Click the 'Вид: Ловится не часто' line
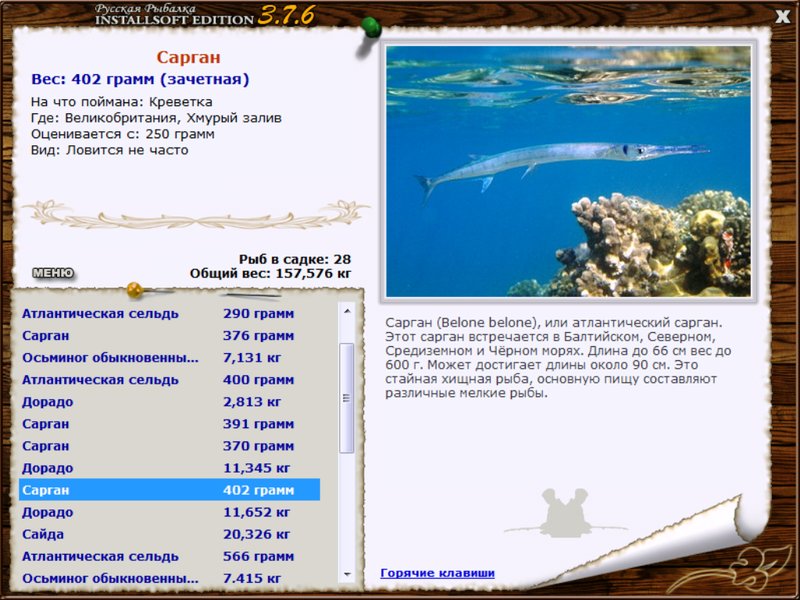The height and width of the screenshot is (600, 800). [110, 150]
